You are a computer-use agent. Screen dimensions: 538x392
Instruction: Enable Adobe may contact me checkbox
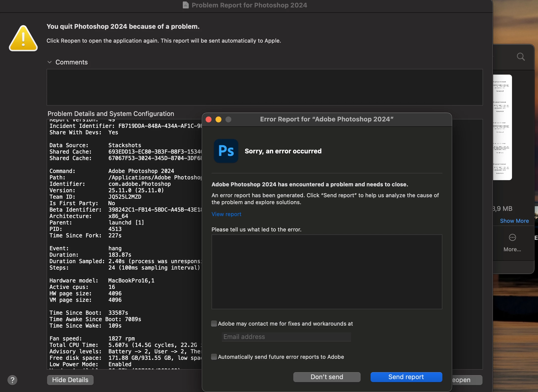[214, 324]
